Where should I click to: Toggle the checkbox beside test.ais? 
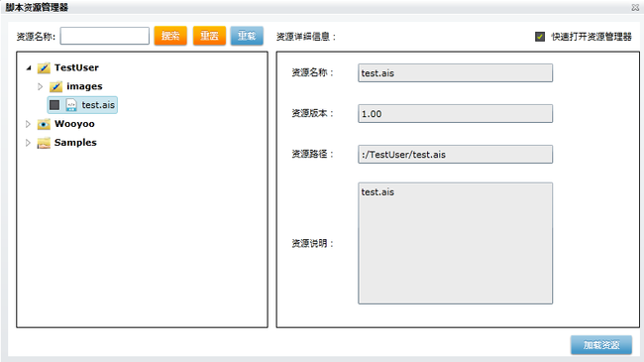(54, 105)
